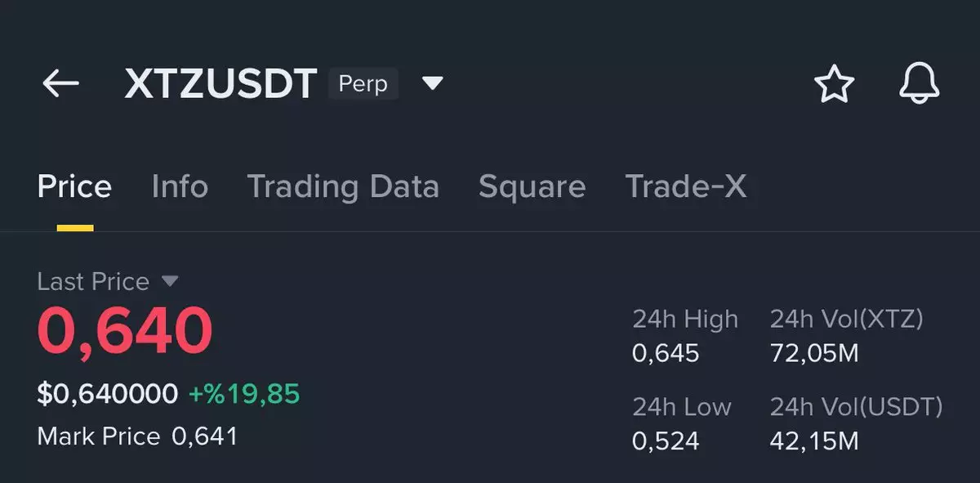Tap the +%19,85 change percentage
This screenshot has height=483, width=980.
[x=244, y=394]
